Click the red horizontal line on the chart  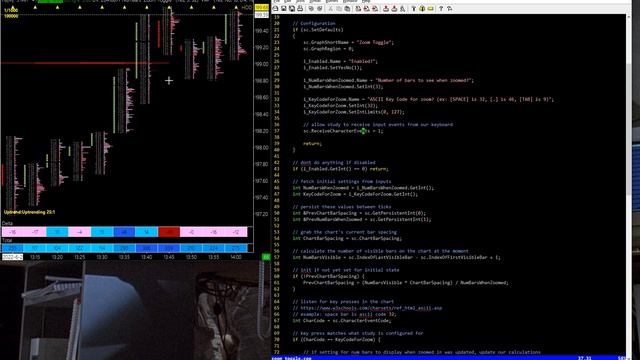[x=85, y=63]
